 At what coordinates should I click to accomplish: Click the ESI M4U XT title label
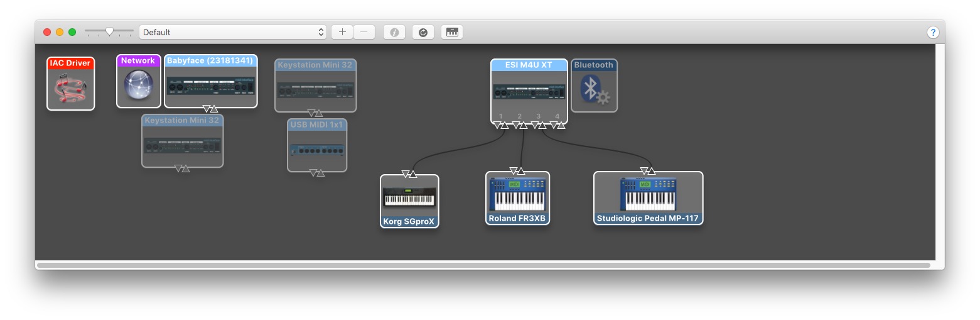point(529,65)
